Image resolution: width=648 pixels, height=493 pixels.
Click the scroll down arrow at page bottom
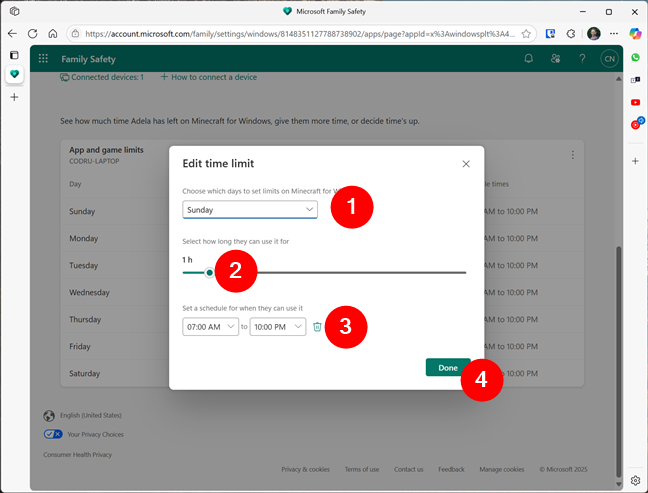coord(618,484)
